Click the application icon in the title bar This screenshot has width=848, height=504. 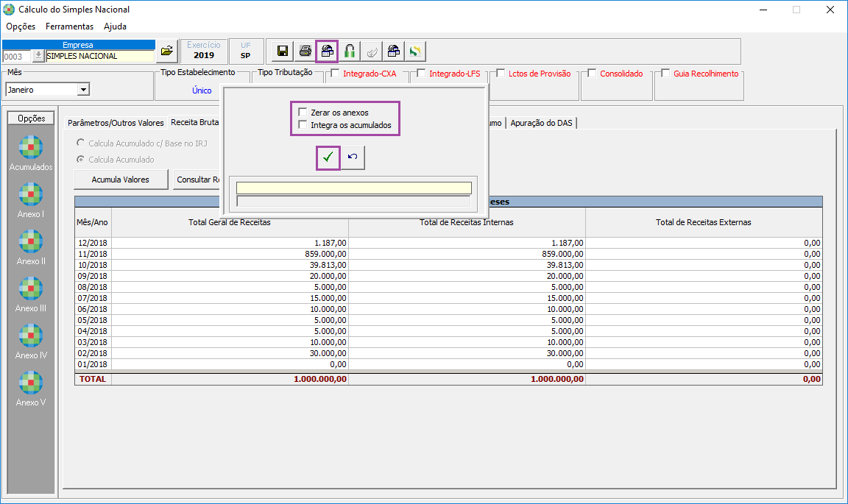pos(9,9)
